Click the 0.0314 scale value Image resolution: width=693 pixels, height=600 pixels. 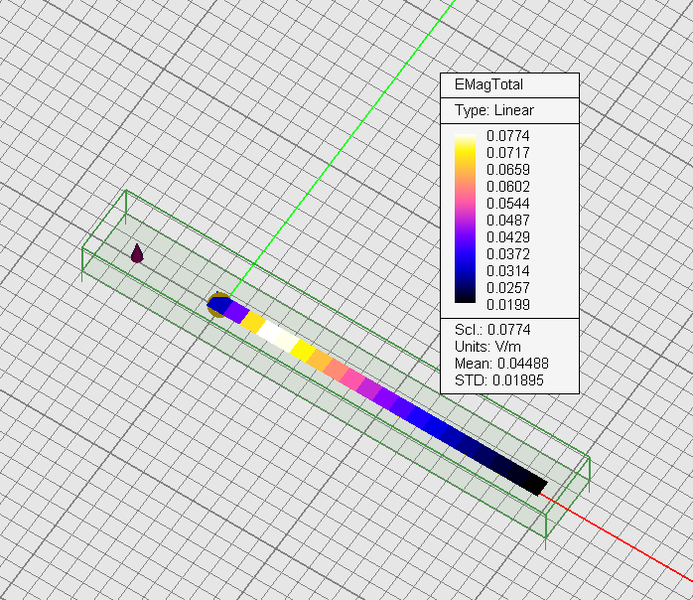[508, 270]
